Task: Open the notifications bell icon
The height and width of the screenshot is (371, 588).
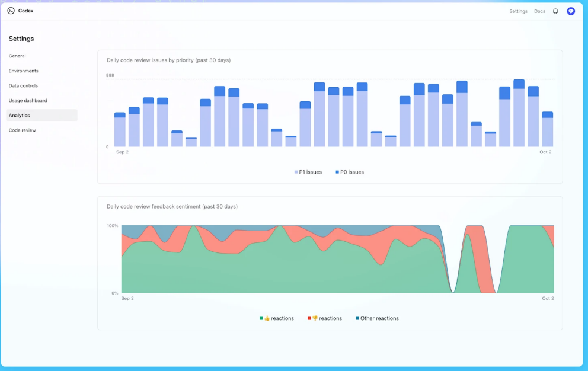Action: [555, 11]
